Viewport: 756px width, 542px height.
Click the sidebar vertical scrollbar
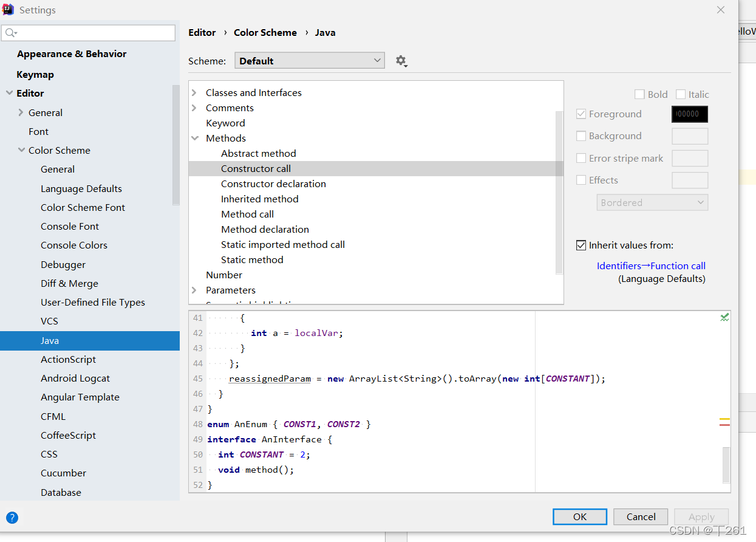[x=176, y=145]
